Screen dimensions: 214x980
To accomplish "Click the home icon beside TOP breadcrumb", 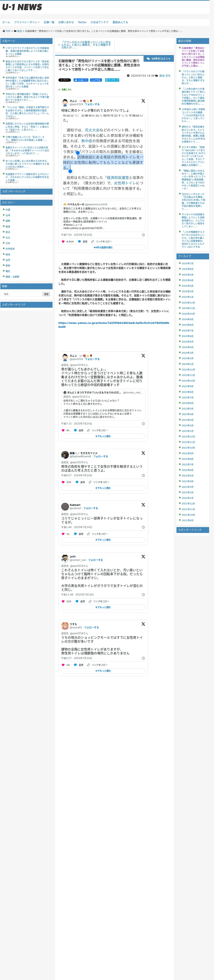I will pos(4,31).
